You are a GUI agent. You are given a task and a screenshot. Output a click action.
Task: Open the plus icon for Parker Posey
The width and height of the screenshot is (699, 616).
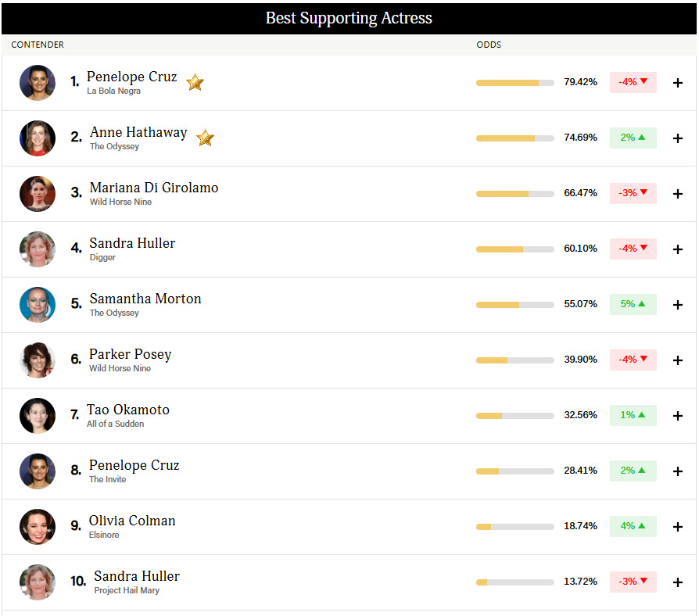(x=678, y=360)
